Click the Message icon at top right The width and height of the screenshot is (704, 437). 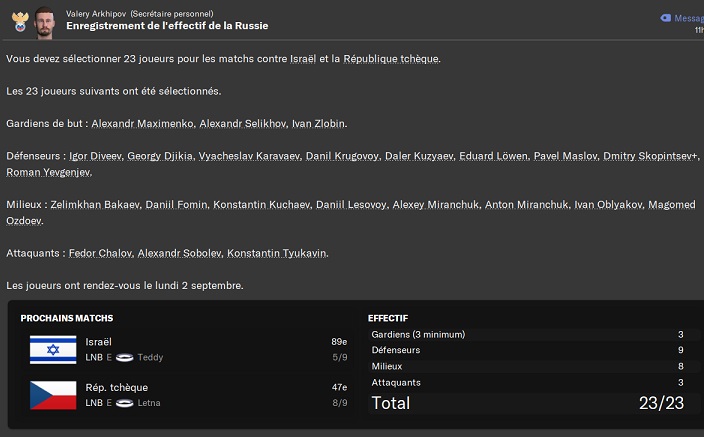(x=667, y=18)
